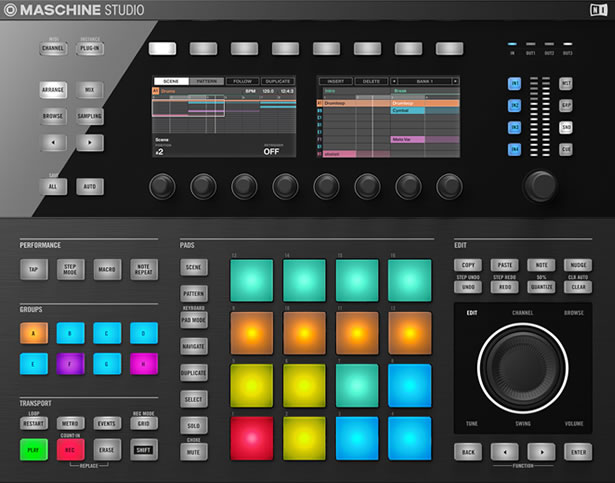Click the NOTE edit button
The width and height of the screenshot is (615, 483).
[541, 265]
